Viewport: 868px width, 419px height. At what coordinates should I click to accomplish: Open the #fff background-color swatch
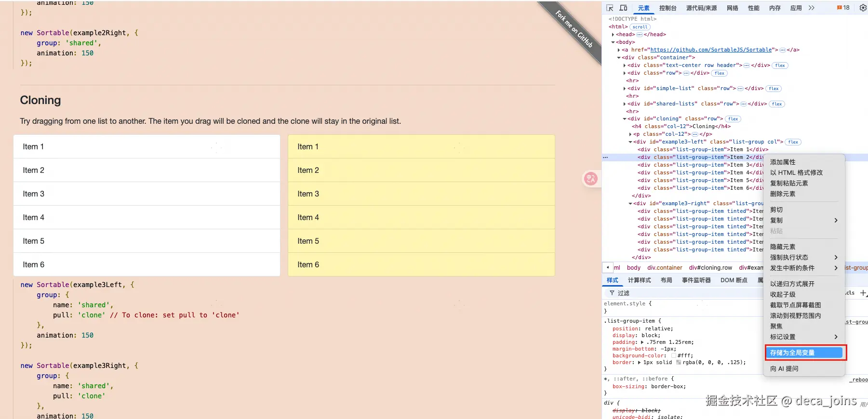tap(673, 356)
